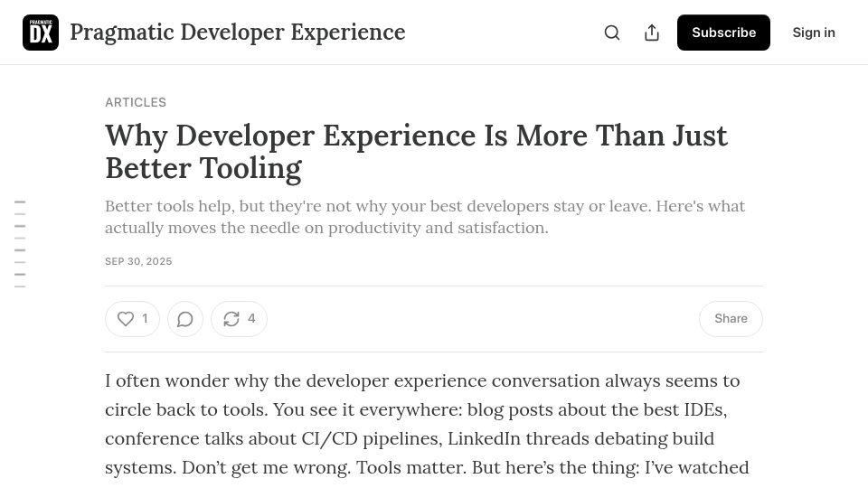Open the Sign in link

pyautogui.click(x=813, y=33)
